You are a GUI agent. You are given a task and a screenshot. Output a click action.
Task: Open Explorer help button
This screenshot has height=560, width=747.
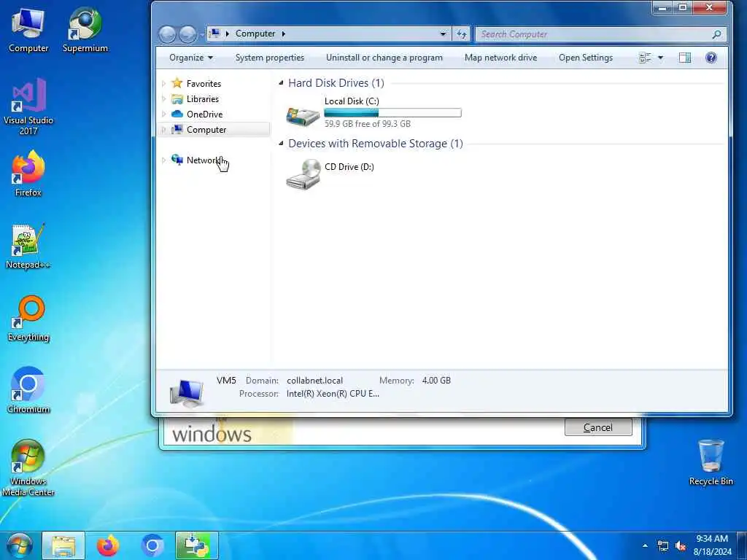tap(711, 58)
